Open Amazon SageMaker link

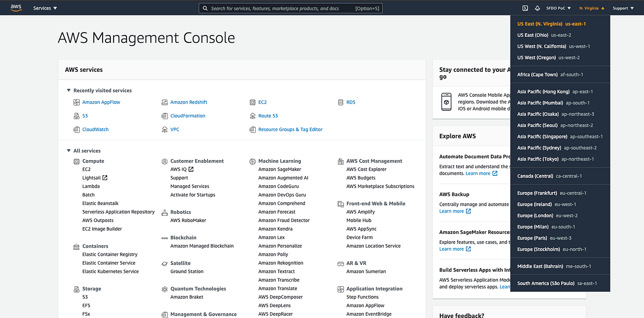pos(280,169)
